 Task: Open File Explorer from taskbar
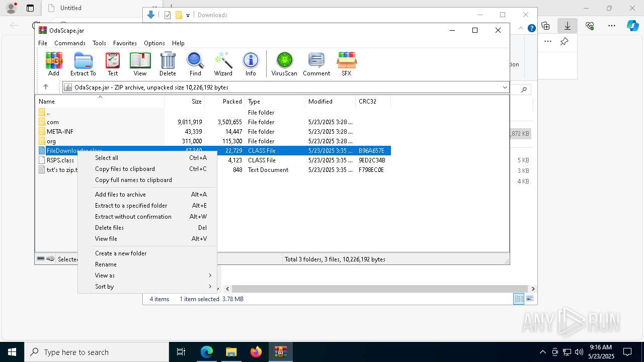pos(231,352)
